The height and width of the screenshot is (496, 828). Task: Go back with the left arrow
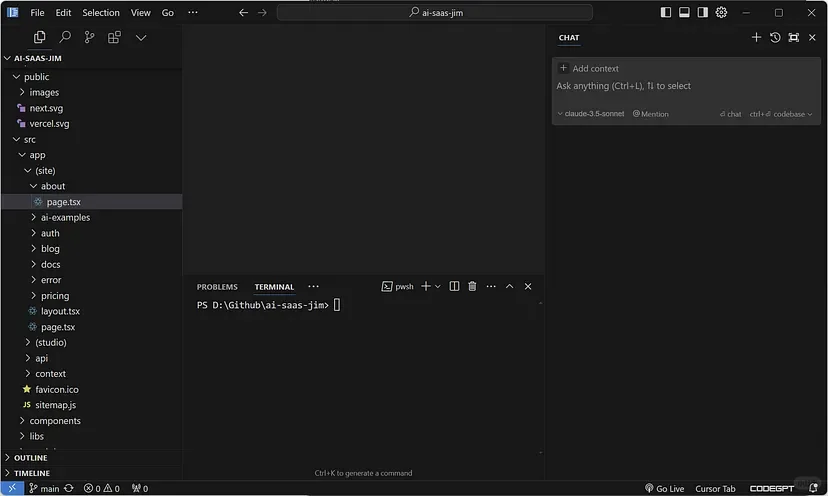tap(243, 13)
